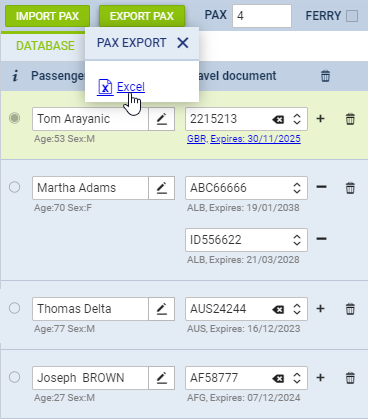Select Tom Arayanic radio button
The height and width of the screenshot is (419, 368).
coord(14,118)
